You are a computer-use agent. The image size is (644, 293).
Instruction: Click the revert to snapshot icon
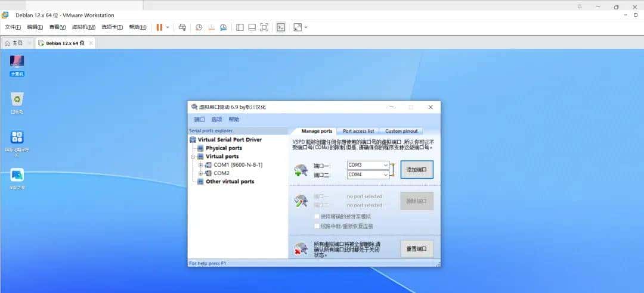[x=211, y=27]
